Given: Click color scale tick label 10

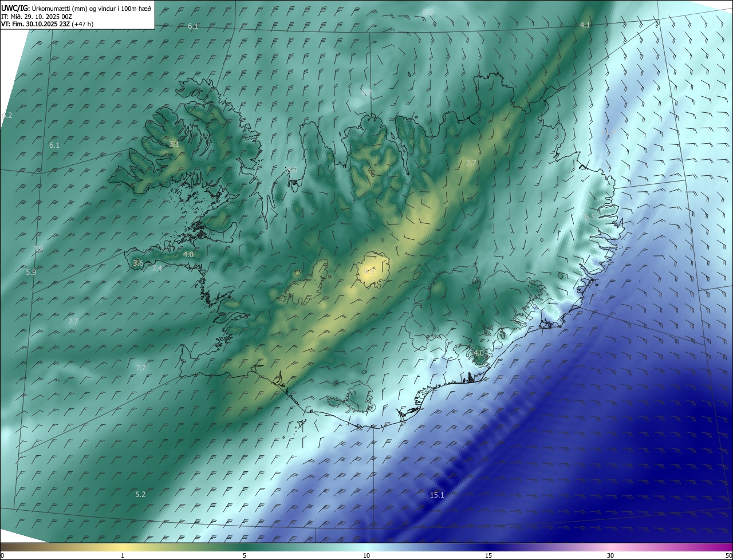Looking at the screenshot, I should tap(366, 555).
